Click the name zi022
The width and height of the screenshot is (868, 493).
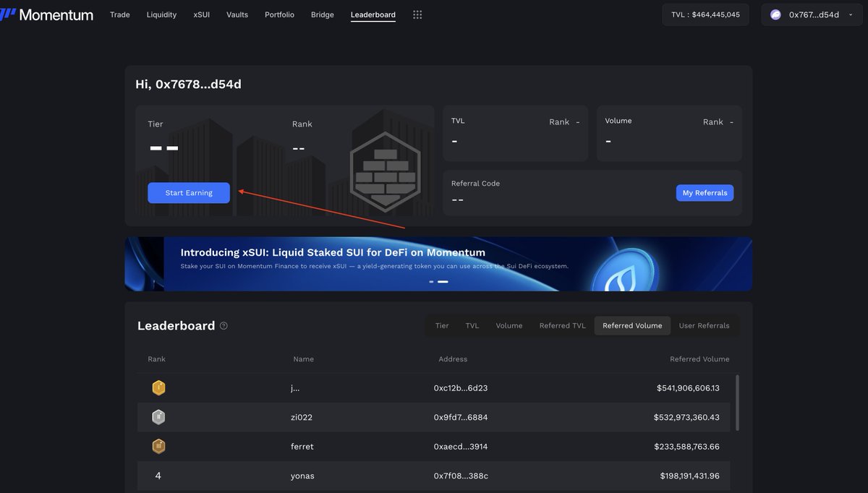(302, 417)
